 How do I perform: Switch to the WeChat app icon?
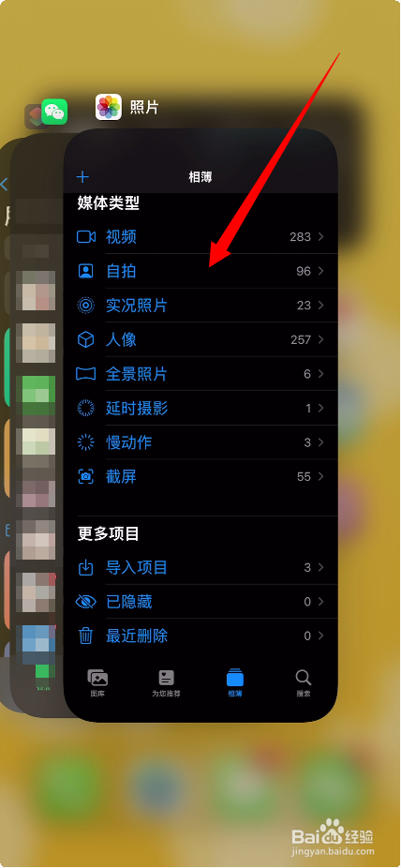(x=54, y=112)
